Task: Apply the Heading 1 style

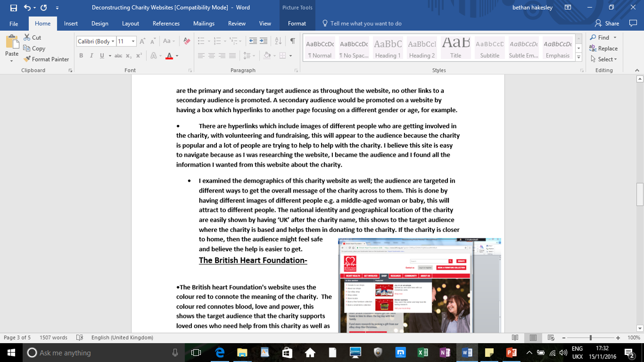Action: click(388, 48)
